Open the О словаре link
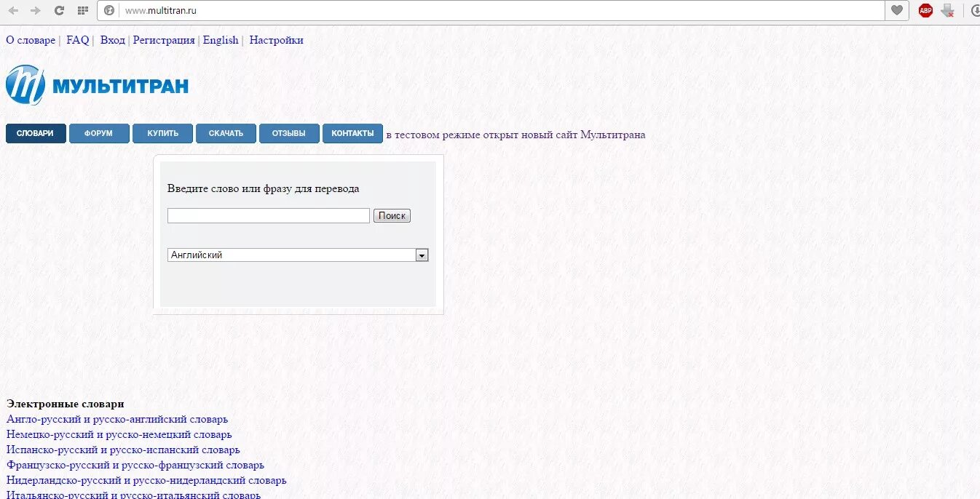The width and height of the screenshot is (980, 499). (x=31, y=41)
